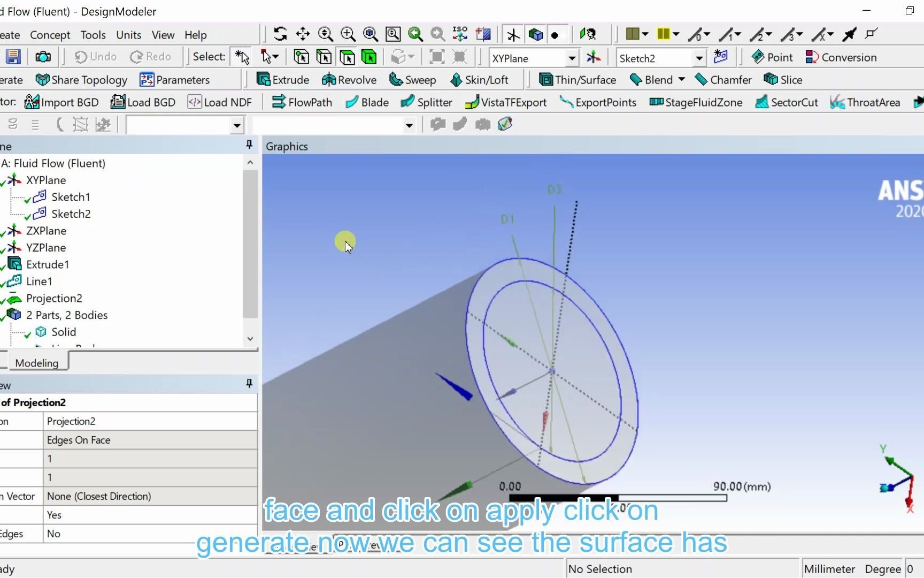Screen dimensions: 924x578
Task: Pin the Tree Outline panel
Action: click(249, 145)
